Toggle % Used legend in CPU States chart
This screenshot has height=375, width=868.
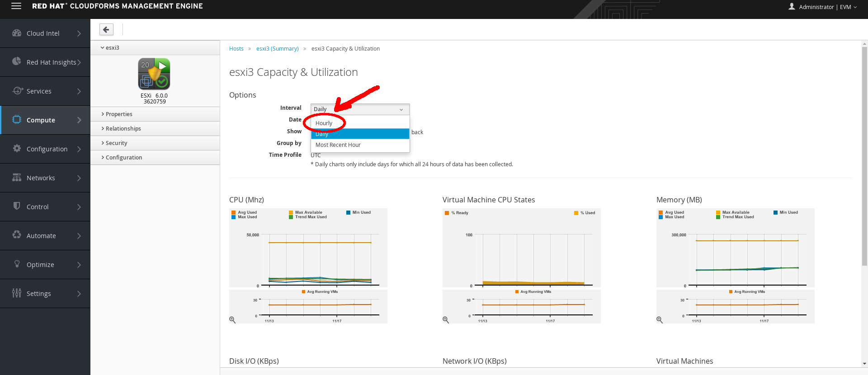click(x=585, y=213)
